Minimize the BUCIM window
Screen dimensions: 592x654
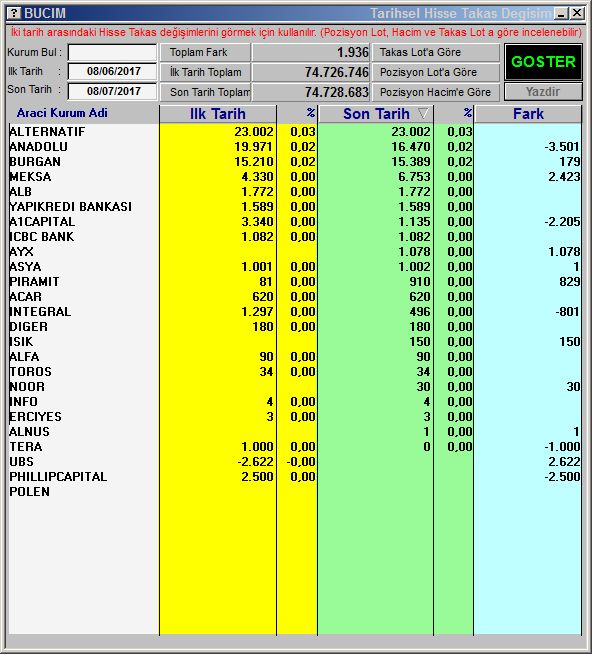click(x=562, y=13)
